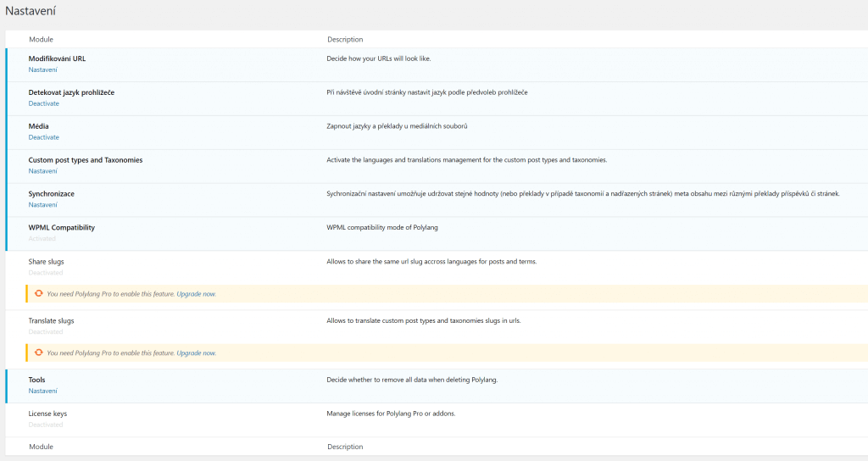Click the top Module column header

pyautogui.click(x=41, y=39)
